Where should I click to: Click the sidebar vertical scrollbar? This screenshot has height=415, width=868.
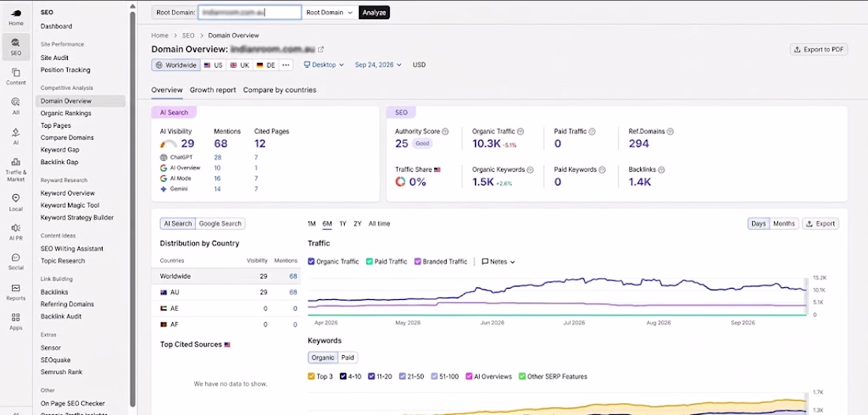tap(133, 207)
